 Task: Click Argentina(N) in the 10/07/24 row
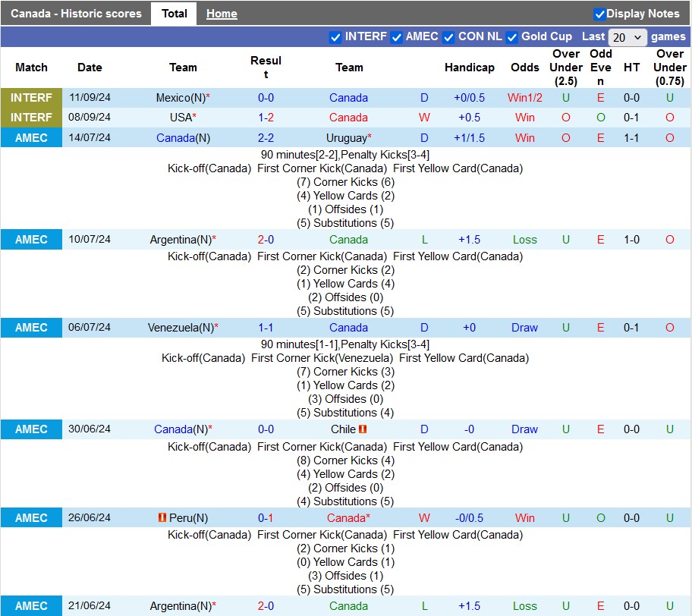(x=181, y=240)
